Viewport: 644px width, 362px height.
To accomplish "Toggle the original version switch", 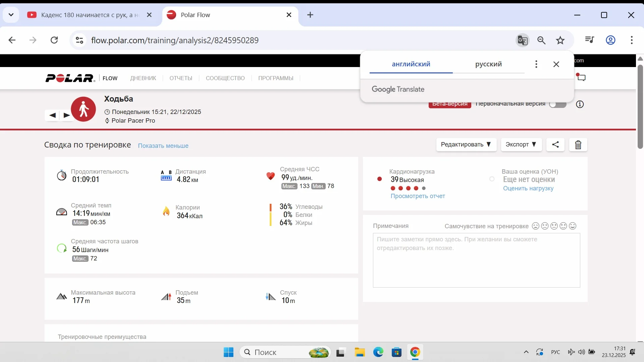I will click(557, 104).
